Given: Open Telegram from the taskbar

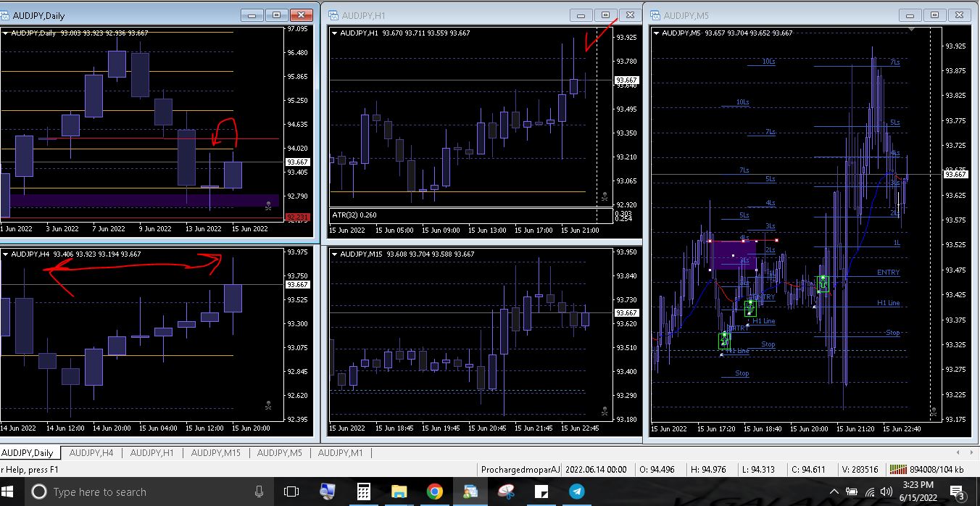Looking at the screenshot, I should pyautogui.click(x=577, y=492).
